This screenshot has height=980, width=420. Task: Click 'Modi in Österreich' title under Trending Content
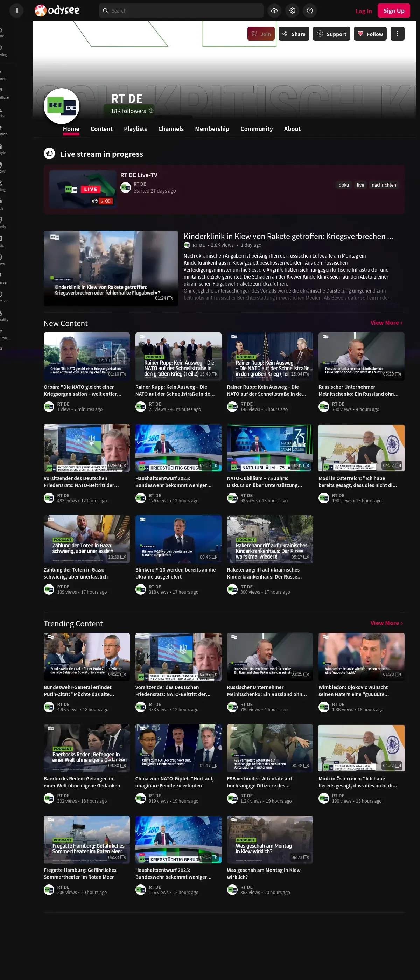(x=358, y=782)
